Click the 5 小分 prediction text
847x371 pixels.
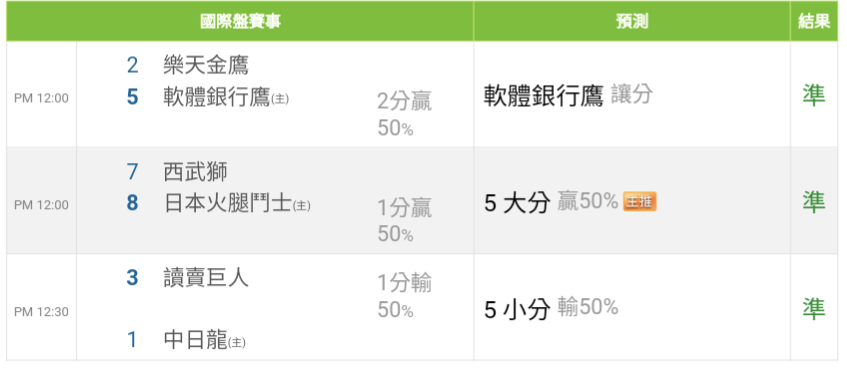pos(517,309)
